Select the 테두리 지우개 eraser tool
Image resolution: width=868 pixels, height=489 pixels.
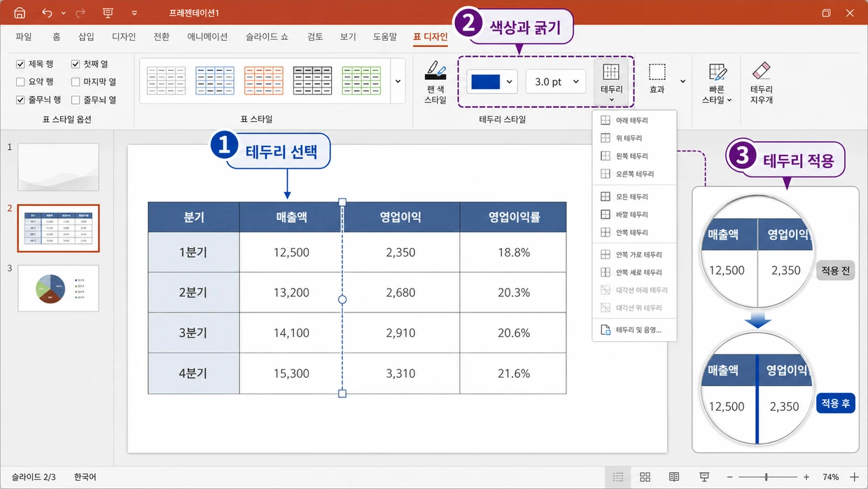click(x=762, y=83)
